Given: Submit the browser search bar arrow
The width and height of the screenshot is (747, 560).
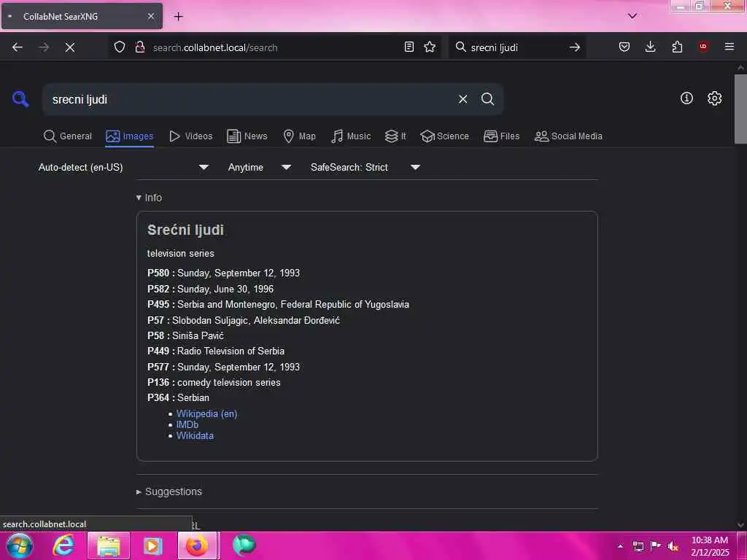Looking at the screenshot, I should coord(575,47).
